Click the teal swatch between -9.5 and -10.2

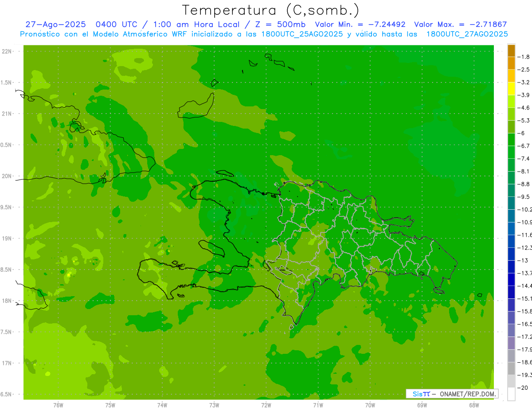point(511,203)
